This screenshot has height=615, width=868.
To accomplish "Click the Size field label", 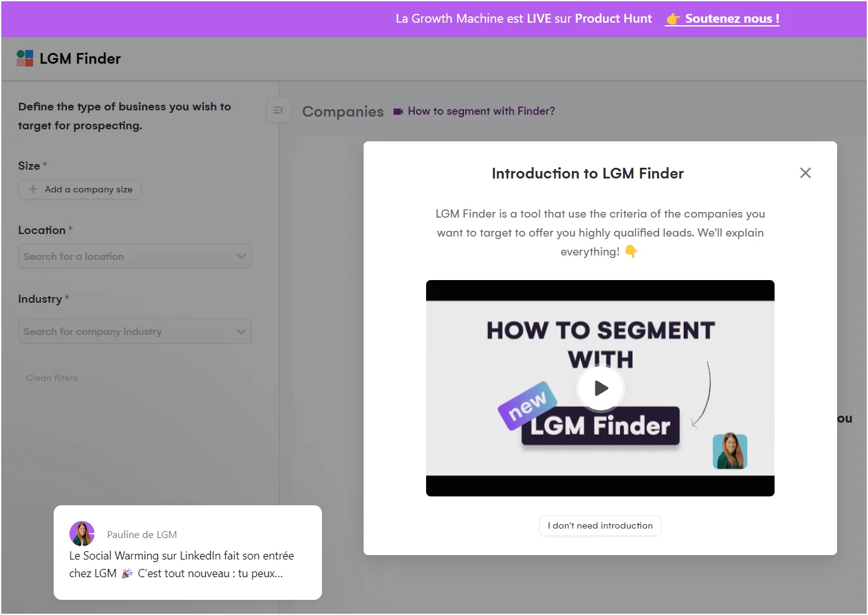I will click(x=29, y=166).
